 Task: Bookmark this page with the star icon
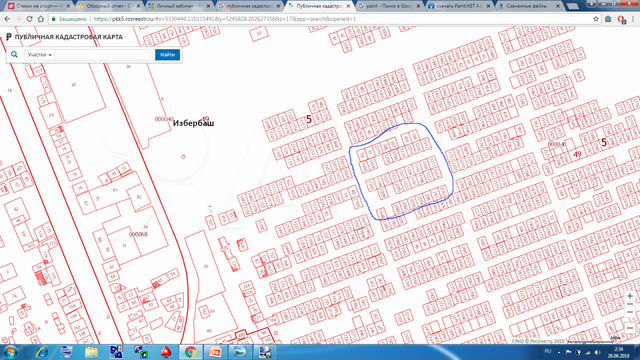596,19
